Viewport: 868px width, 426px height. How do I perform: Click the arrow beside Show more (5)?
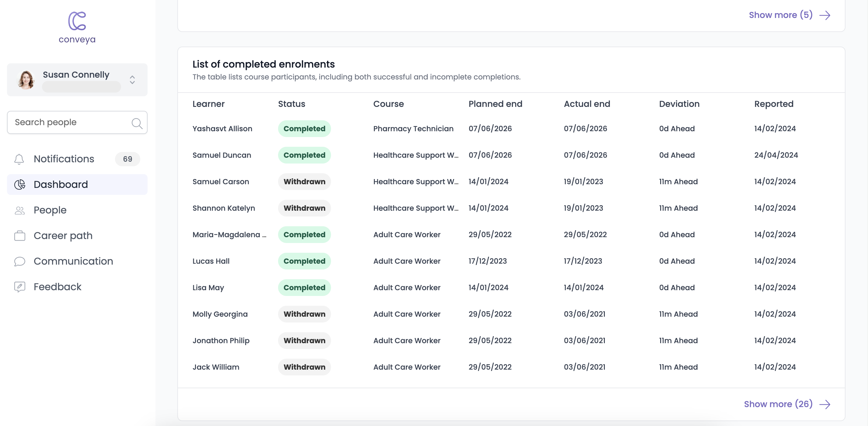(825, 15)
